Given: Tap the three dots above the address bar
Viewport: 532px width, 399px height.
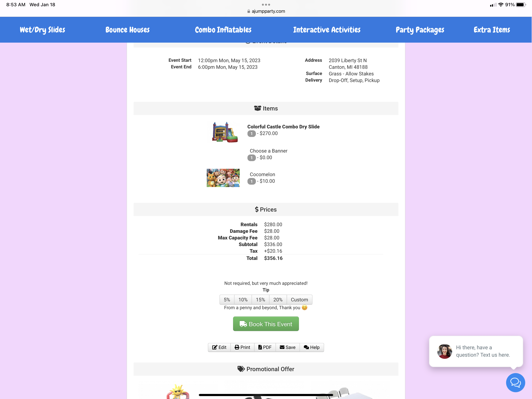Looking at the screenshot, I should pos(266,4).
